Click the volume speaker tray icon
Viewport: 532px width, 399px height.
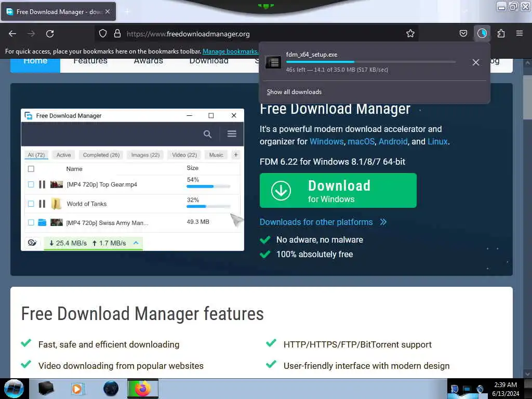point(480,389)
